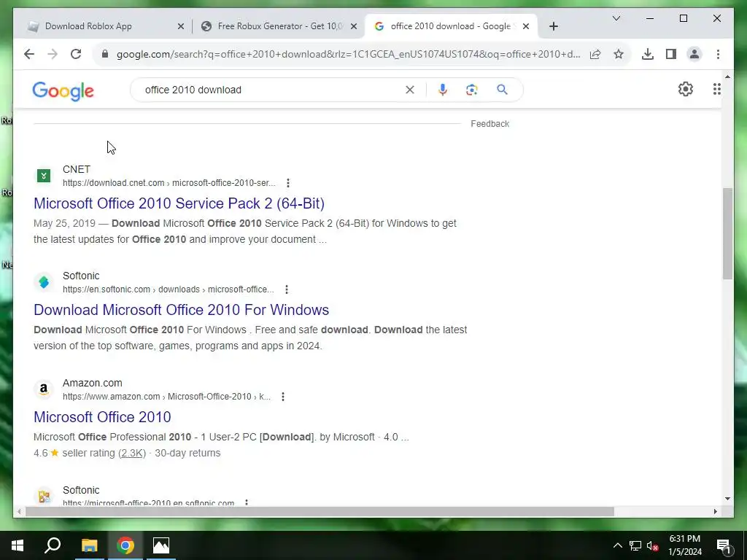747x560 pixels.
Task: Close the Free Robux Generator tab
Action: pos(354,27)
